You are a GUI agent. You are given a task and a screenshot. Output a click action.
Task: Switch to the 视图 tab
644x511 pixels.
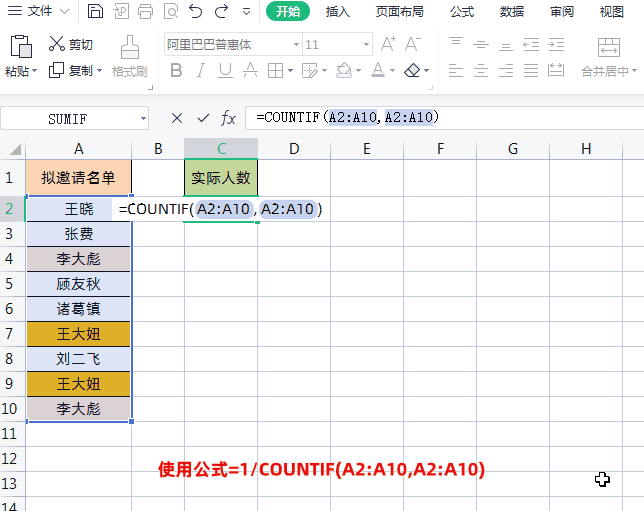click(612, 12)
